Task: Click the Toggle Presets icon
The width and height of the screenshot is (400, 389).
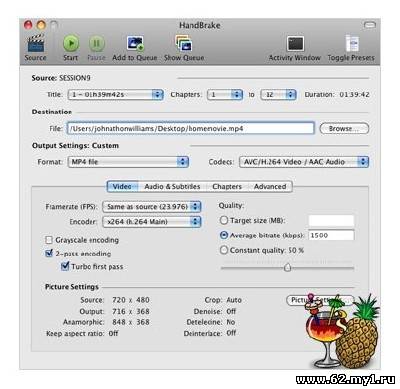Action: point(352,43)
